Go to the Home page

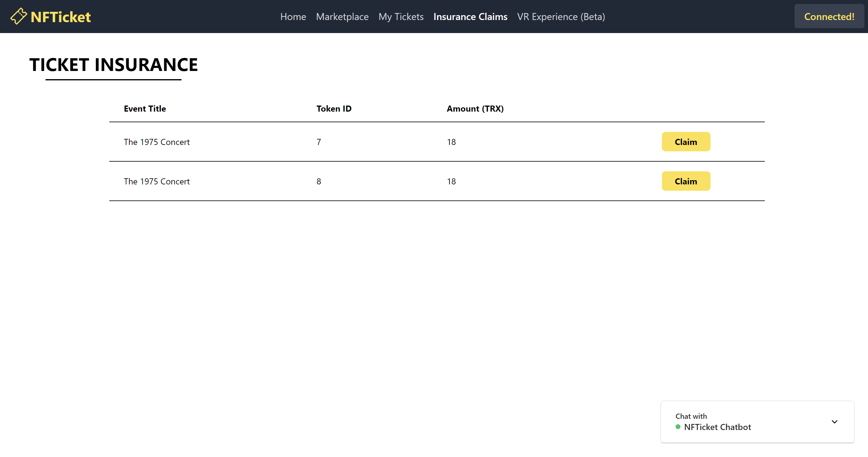click(293, 16)
